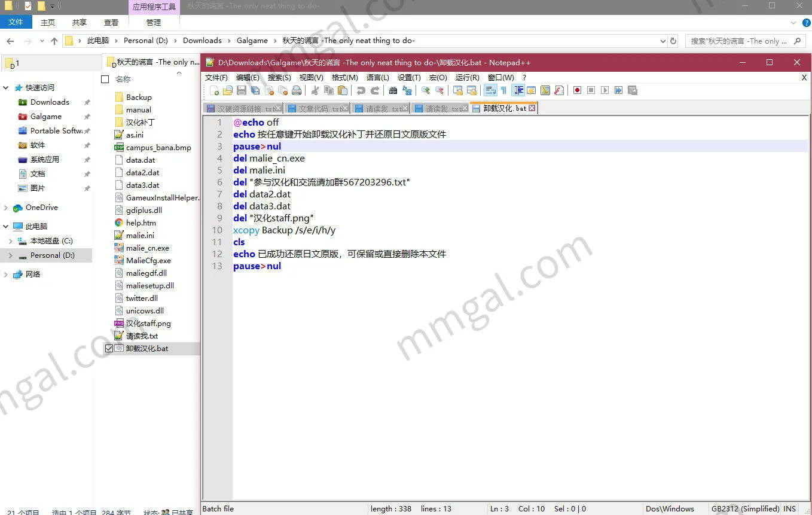Open the address bar history dropdown
This screenshot has width=812, height=515.
point(663,41)
